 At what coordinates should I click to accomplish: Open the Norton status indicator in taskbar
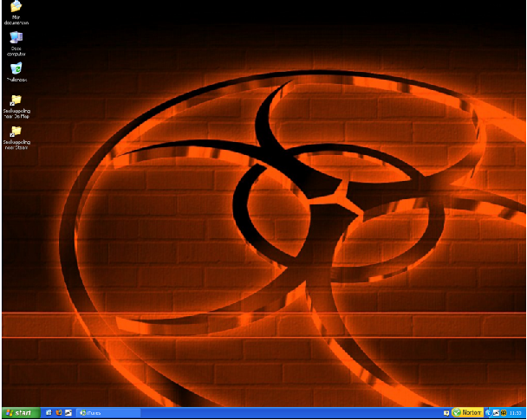point(467,413)
